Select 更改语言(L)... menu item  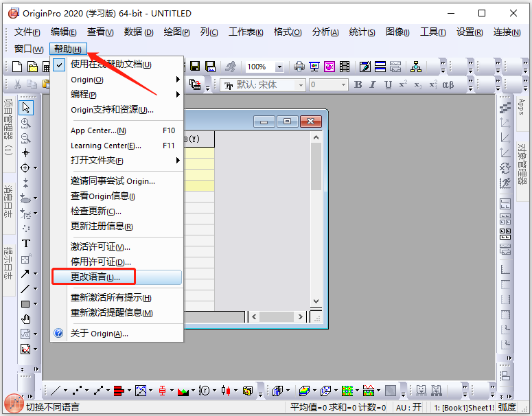coord(117,277)
